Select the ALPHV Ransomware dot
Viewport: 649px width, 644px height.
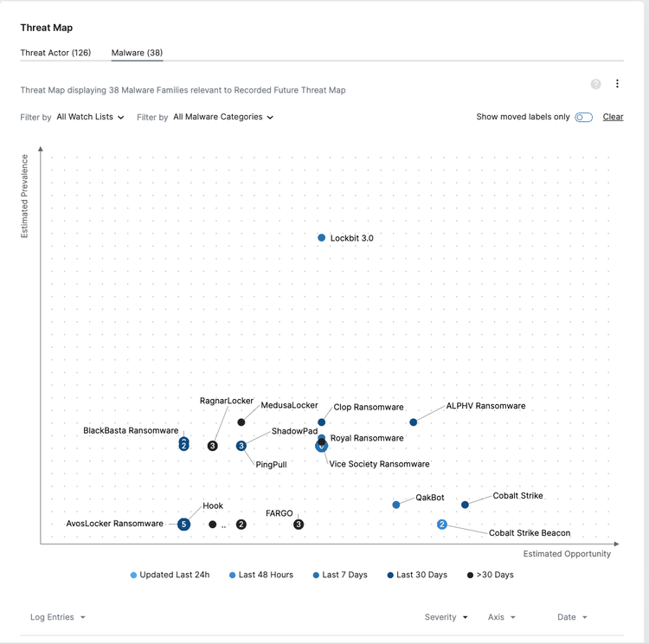pyautogui.click(x=414, y=422)
